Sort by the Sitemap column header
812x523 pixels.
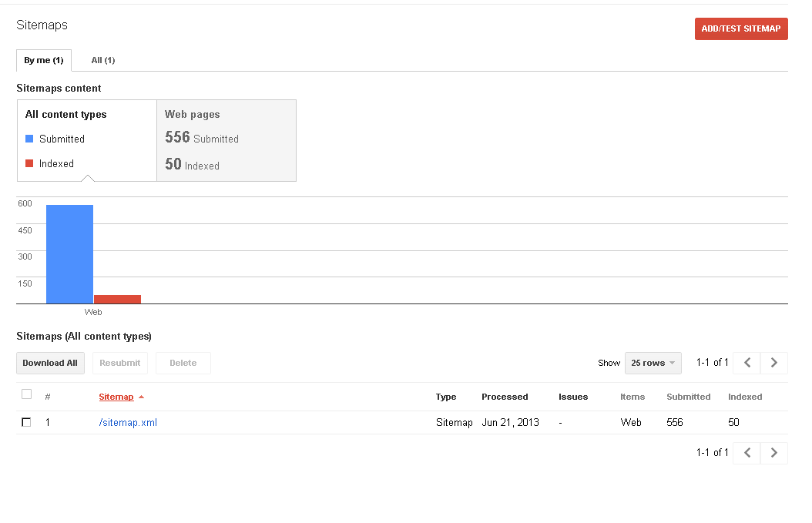[116, 397]
